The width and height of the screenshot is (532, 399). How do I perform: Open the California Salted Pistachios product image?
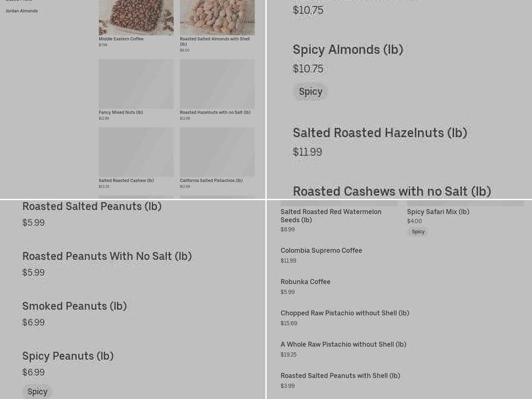coord(217,152)
